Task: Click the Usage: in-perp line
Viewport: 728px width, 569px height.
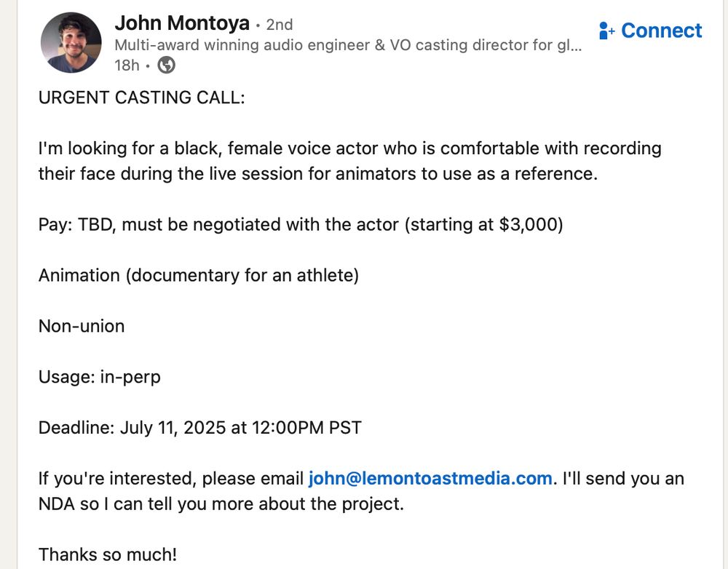Action: click(99, 378)
